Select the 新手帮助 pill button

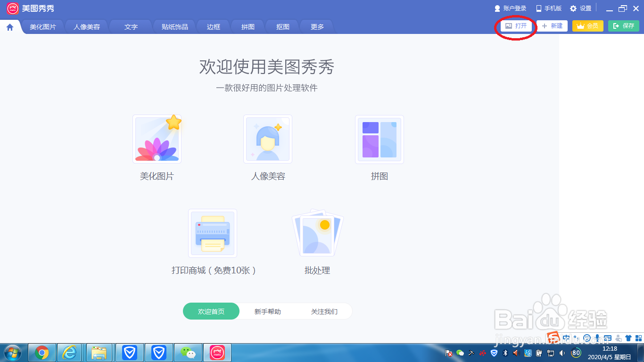click(x=268, y=312)
